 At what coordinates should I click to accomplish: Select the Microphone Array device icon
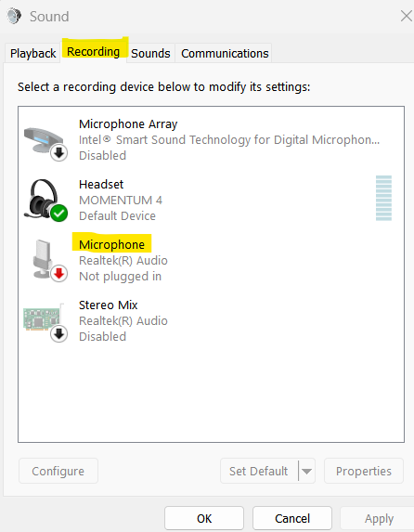(x=44, y=140)
